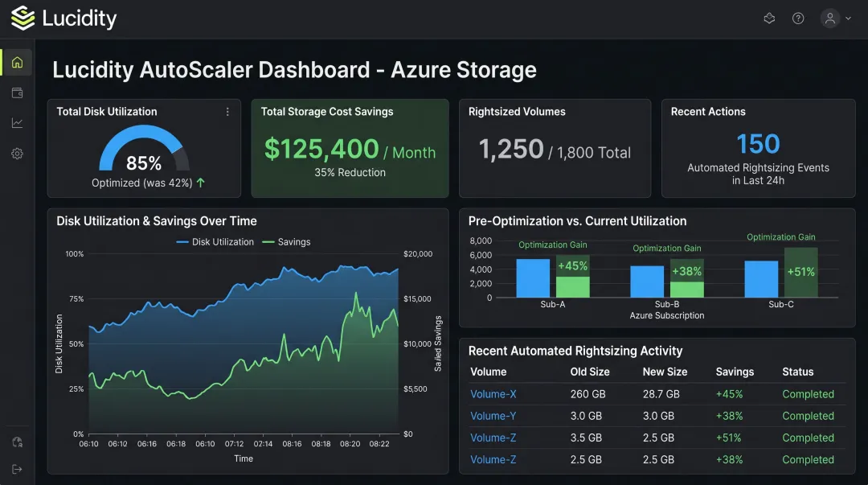
Task: Open the analytics chart sidebar icon
Action: [x=17, y=123]
